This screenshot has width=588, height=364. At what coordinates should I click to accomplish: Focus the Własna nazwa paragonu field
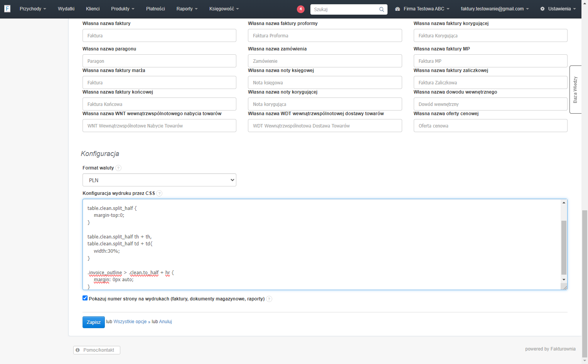[159, 61]
